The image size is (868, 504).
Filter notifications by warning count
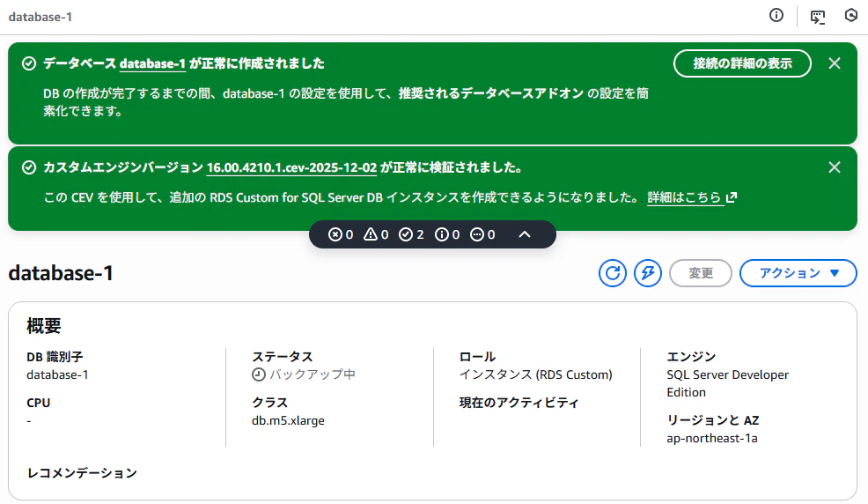[x=377, y=235]
